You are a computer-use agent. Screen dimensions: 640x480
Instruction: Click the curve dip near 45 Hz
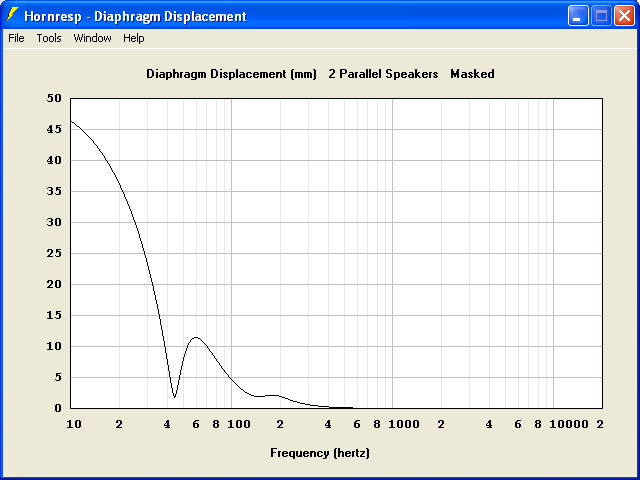pyautogui.click(x=175, y=397)
